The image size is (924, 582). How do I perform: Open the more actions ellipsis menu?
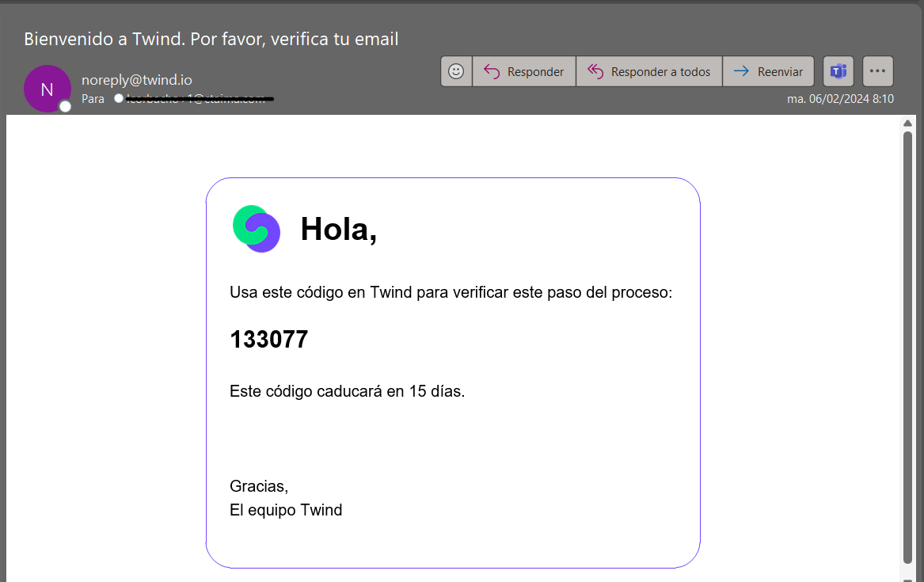point(878,71)
